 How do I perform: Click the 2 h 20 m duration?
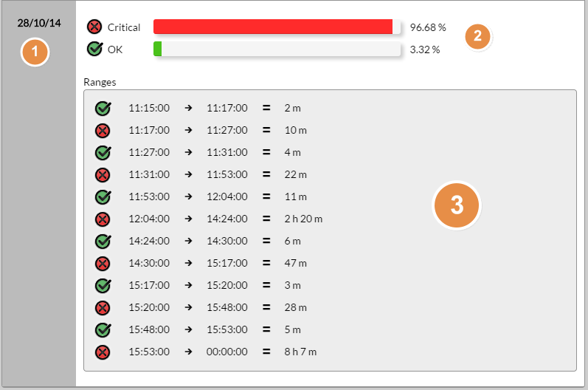coord(303,219)
